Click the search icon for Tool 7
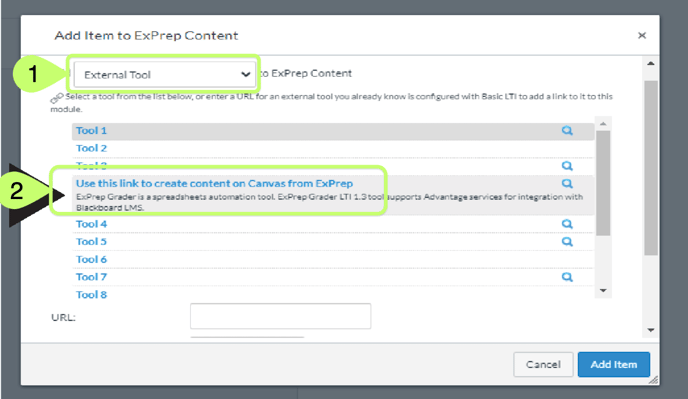 click(567, 277)
